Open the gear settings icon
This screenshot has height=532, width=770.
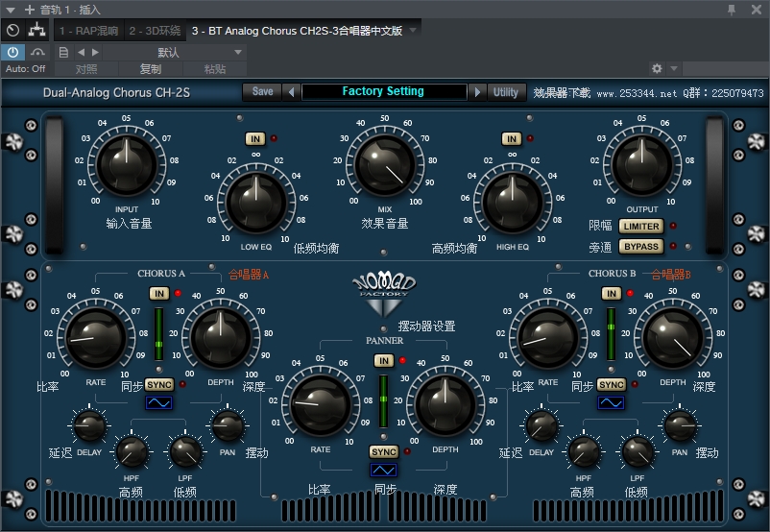(657, 68)
